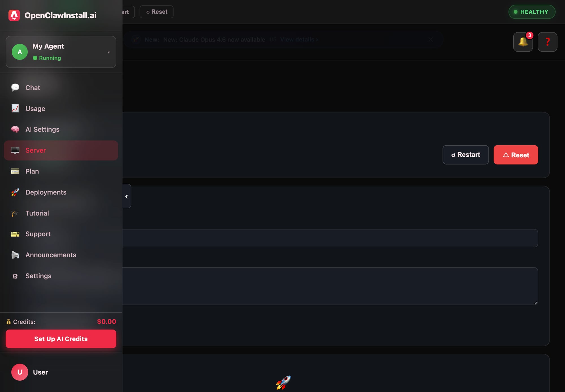Open the Tutorial page from the sidebar
This screenshot has width=565, height=392.
pos(37,213)
